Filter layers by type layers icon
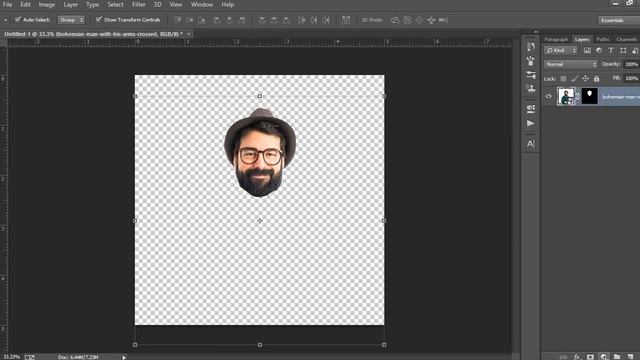 click(611, 51)
